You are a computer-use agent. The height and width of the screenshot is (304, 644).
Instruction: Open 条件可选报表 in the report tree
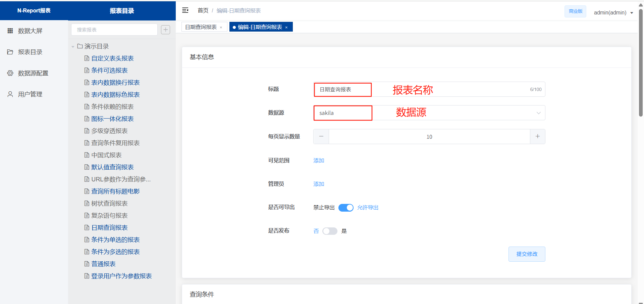tap(109, 71)
